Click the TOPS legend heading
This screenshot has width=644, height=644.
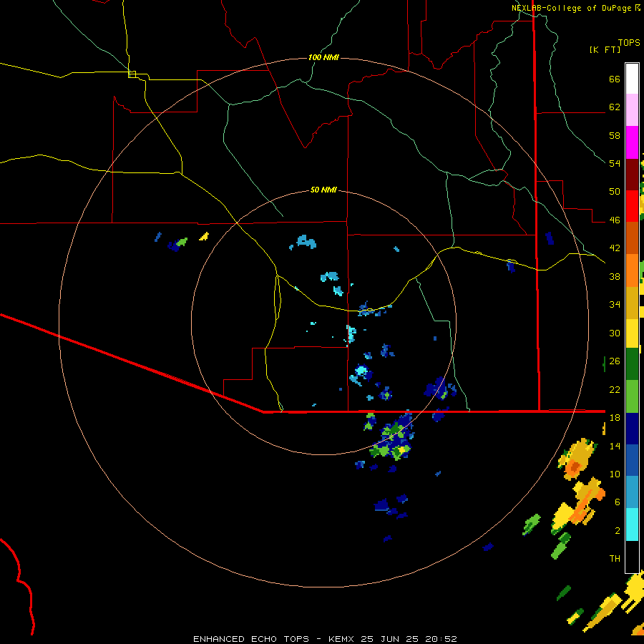pos(629,42)
